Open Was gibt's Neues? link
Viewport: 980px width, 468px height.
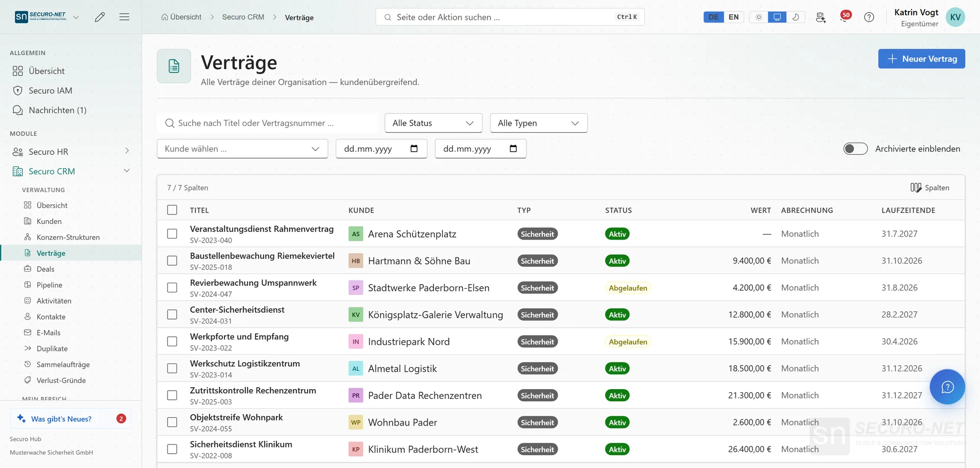coord(71,419)
